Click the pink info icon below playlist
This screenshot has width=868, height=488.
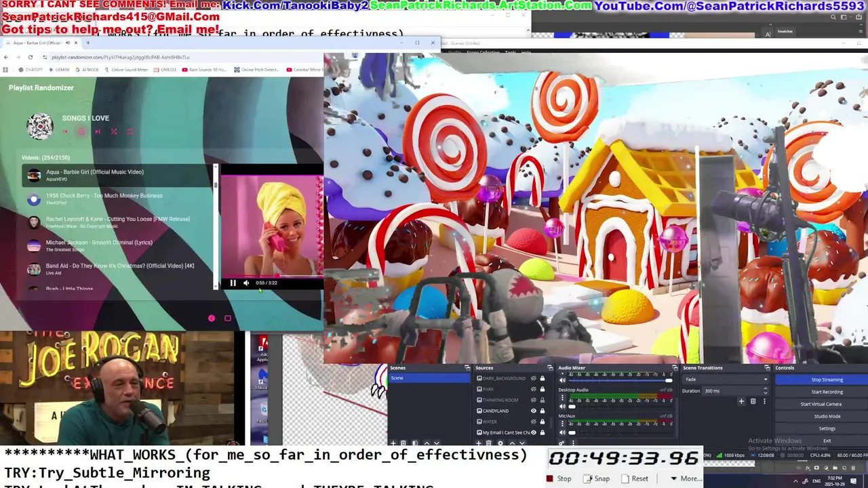212,318
